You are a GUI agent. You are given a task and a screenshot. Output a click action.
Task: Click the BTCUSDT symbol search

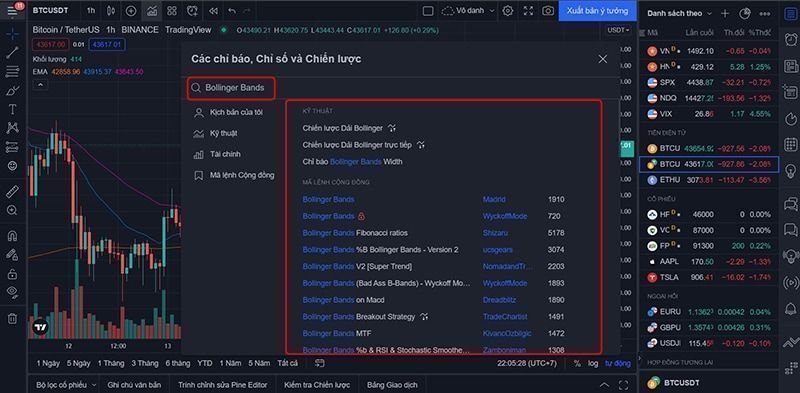(x=51, y=11)
